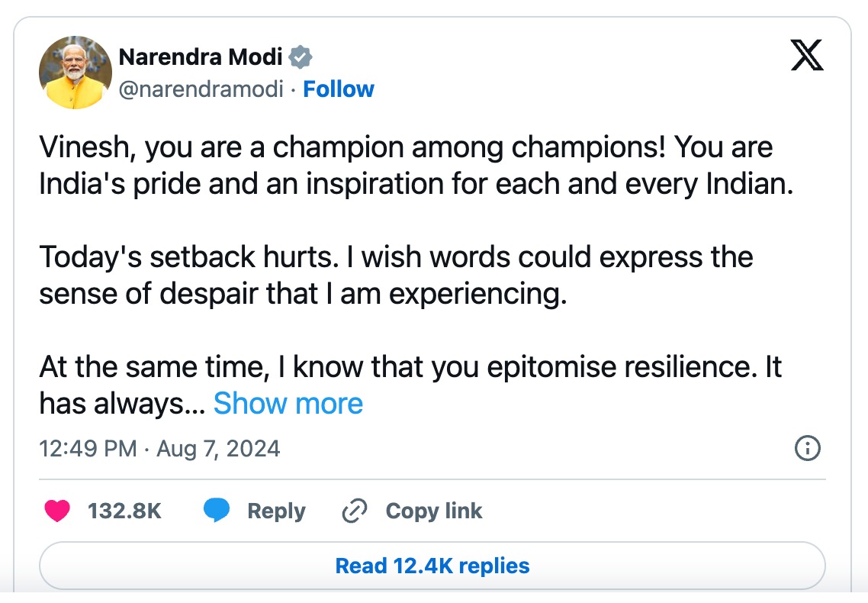Image resolution: width=868 pixels, height=603 pixels.
Task: Click the Copy link chain icon
Action: [353, 511]
